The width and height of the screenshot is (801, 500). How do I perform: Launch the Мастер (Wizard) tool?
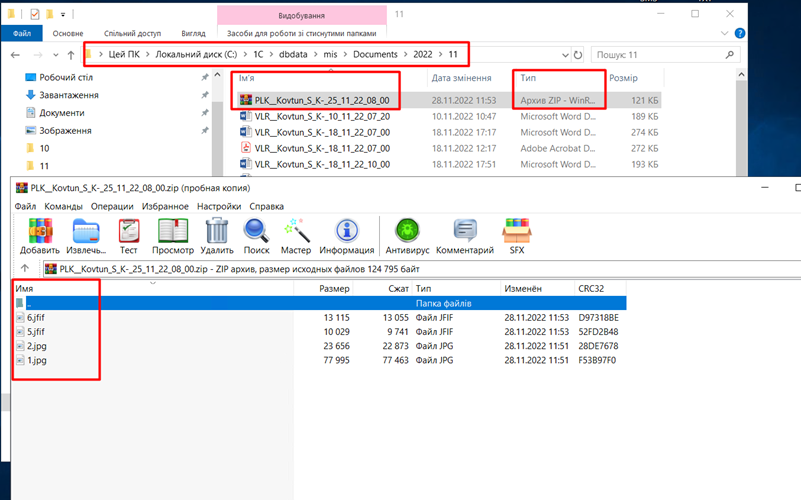(x=296, y=236)
